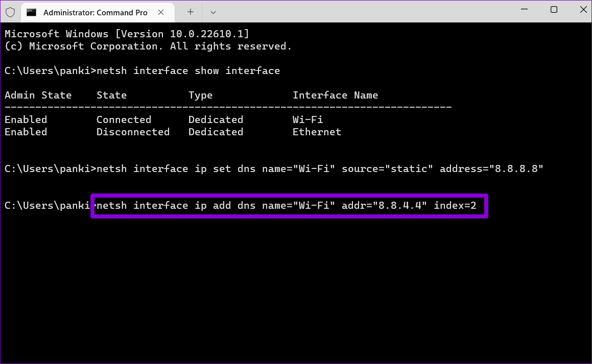This screenshot has width=592, height=364.
Task: Click the Disconnected state text
Action: point(133,132)
